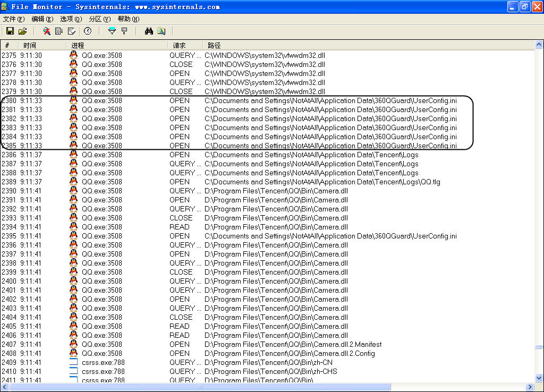
Task: Select time 9:11:33 in row 2385
Action: tap(31, 146)
